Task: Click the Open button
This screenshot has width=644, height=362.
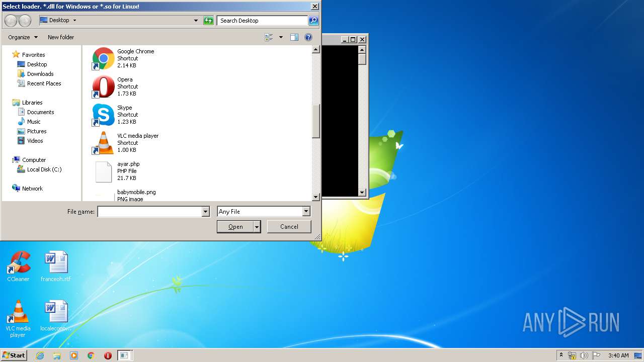Action: (x=235, y=227)
